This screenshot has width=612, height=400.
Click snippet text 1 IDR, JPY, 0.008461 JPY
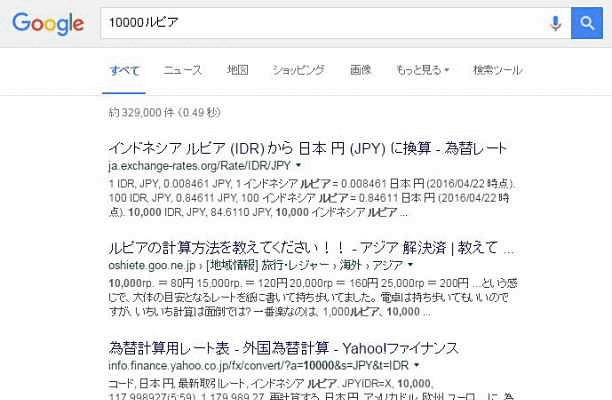170,183
